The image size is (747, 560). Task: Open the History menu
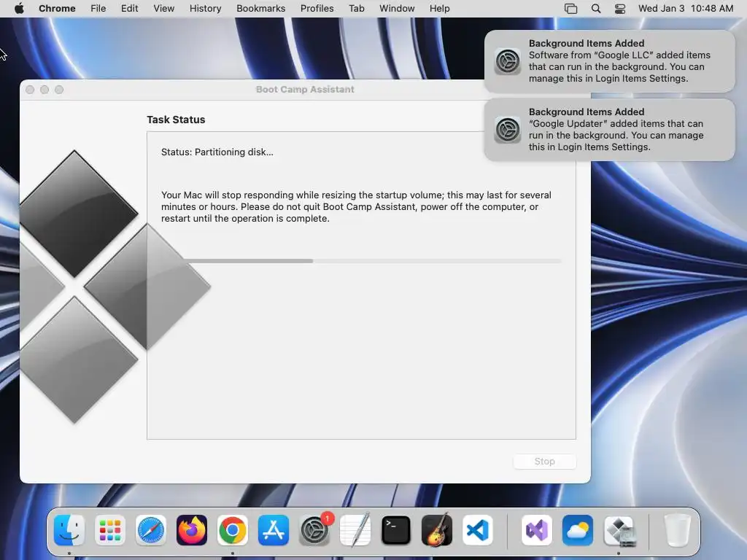[205, 9]
